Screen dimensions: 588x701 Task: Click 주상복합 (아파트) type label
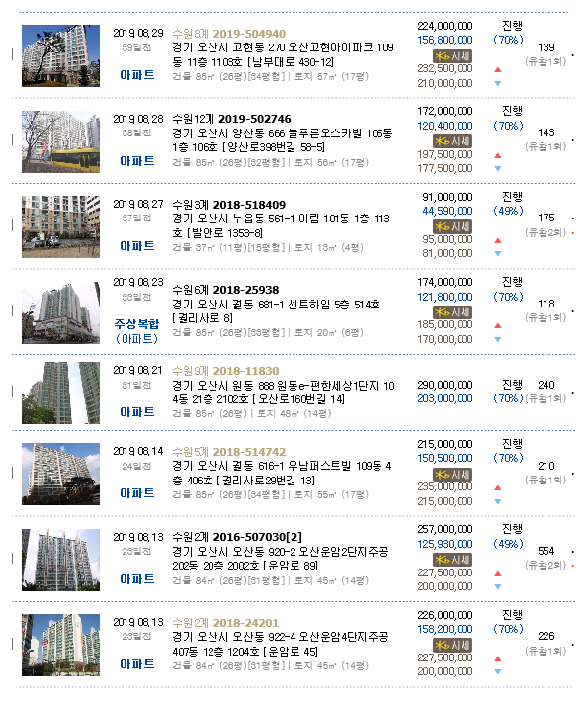click(x=136, y=331)
